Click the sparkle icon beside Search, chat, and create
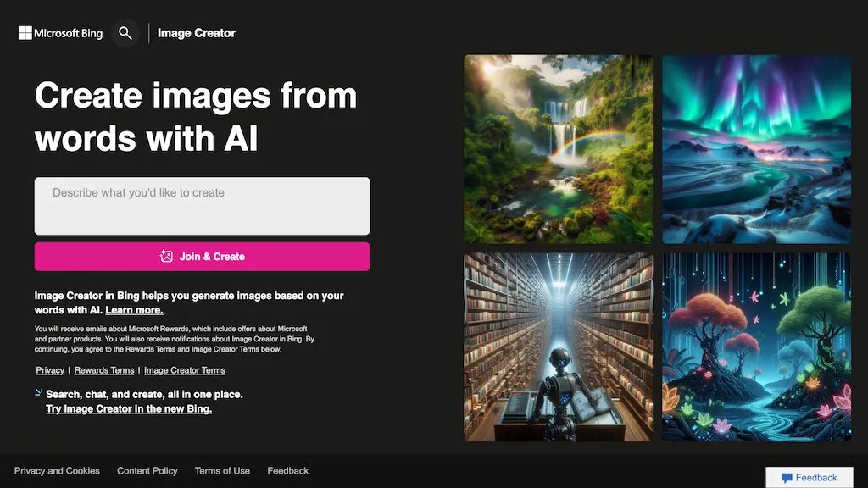 [x=38, y=392]
